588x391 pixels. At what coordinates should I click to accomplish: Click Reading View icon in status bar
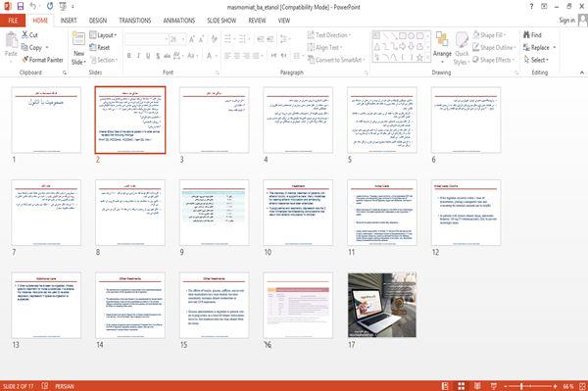click(477, 386)
